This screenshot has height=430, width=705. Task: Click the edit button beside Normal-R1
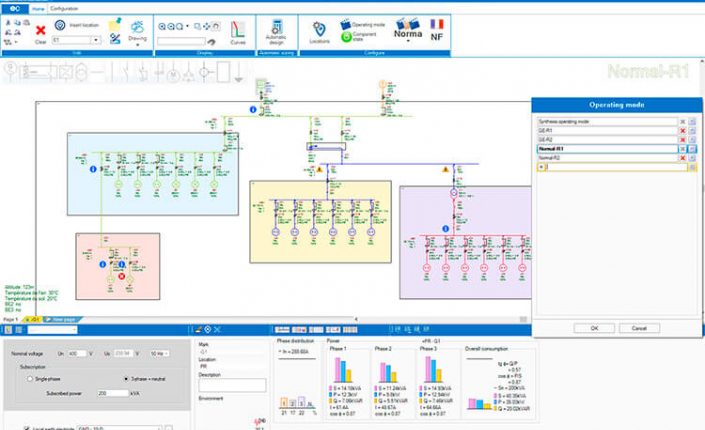point(692,148)
